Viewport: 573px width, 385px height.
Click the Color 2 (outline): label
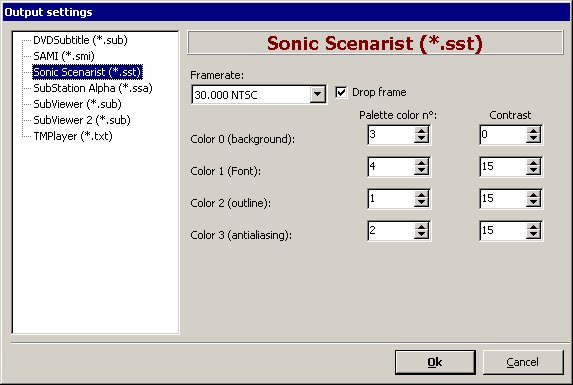(231, 203)
